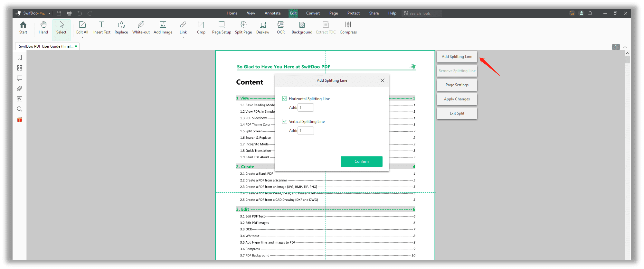The width and height of the screenshot is (644, 269).
Task: Open the Page tab
Action: click(x=334, y=13)
